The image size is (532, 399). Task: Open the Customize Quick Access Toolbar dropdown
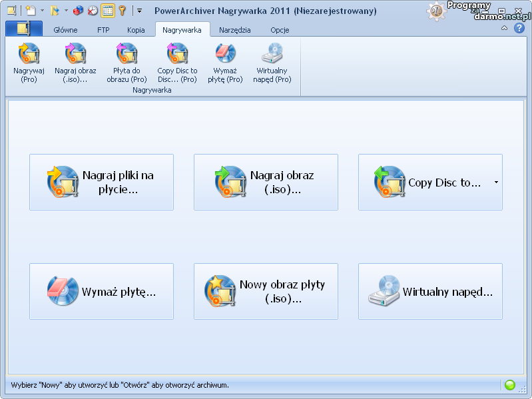pos(139,11)
